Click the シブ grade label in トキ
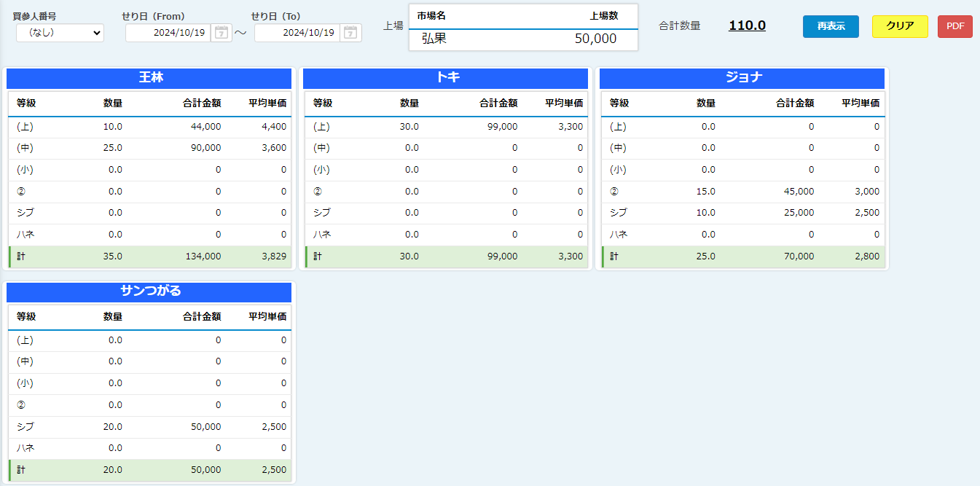Image resolution: width=980 pixels, height=486 pixels. point(322,213)
